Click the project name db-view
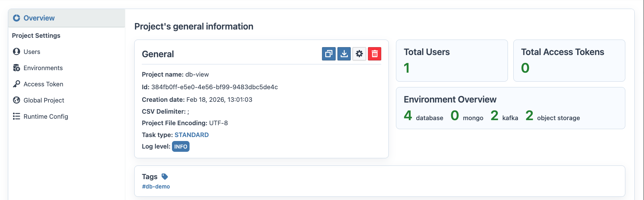 pos(197,74)
